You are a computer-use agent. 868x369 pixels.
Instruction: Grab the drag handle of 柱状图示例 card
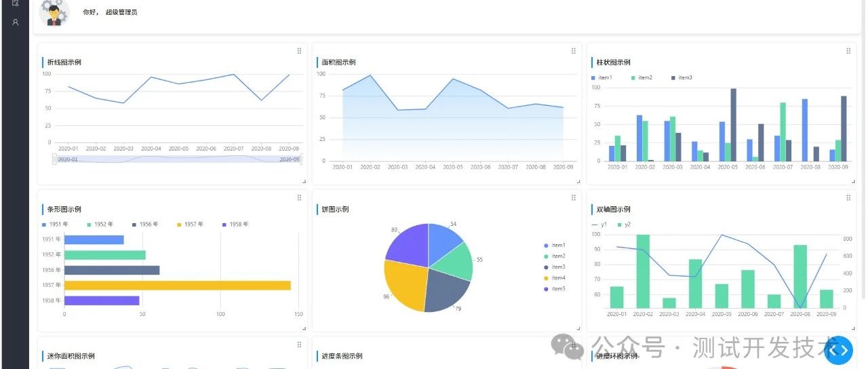tap(848, 51)
